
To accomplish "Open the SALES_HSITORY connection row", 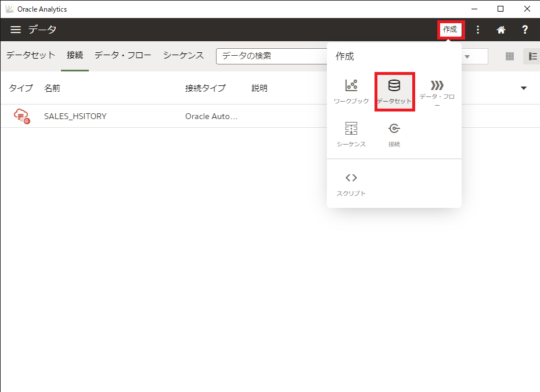I will tap(75, 116).
